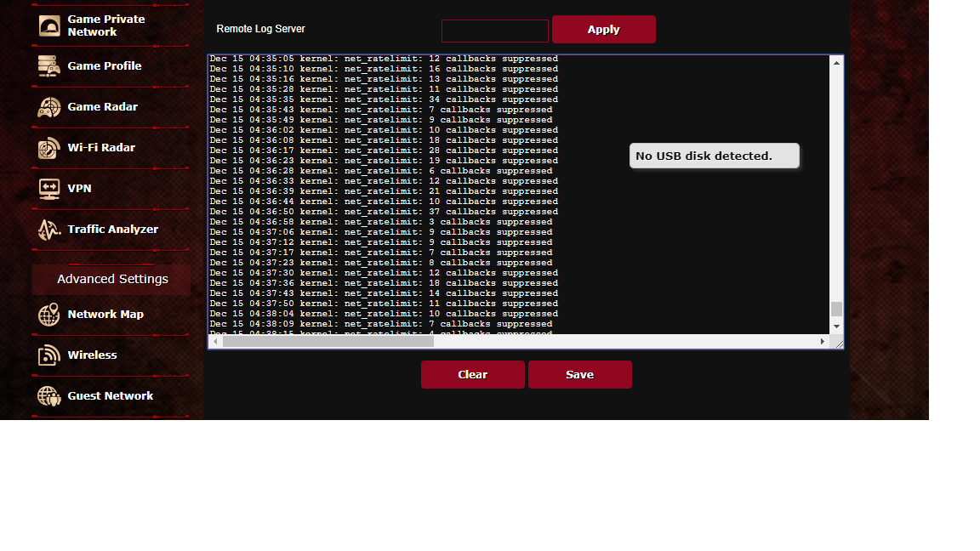This screenshot has width=980, height=551.
Task: Select Wireless menu label
Action: coord(92,355)
